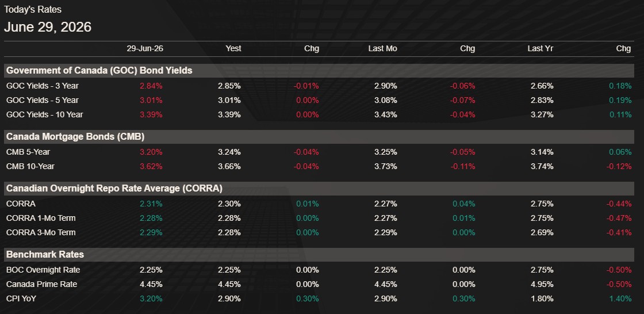The image size is (644, 314).
Task: Select the CPI YoY row label
Action: point(21,299)
